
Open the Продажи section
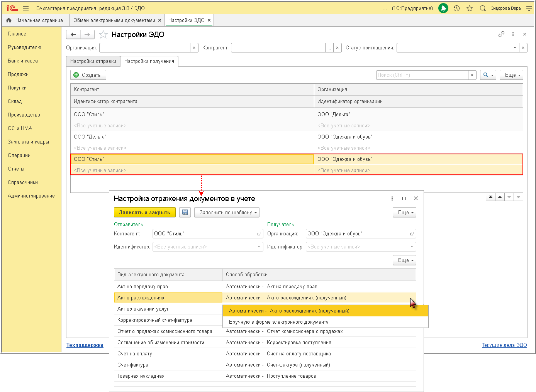coord(18,74)
